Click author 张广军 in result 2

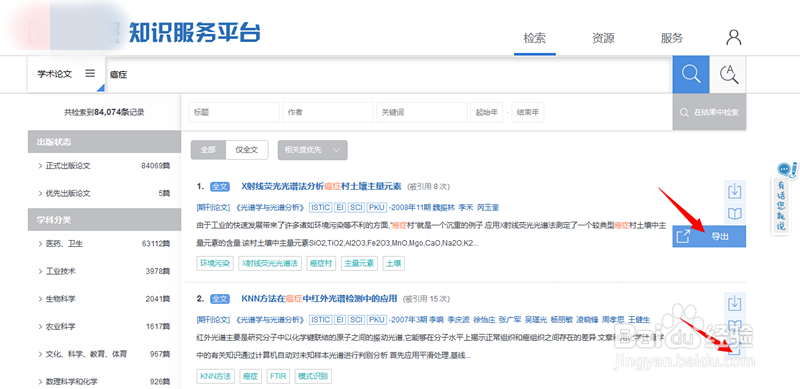(x=510, y=320)
